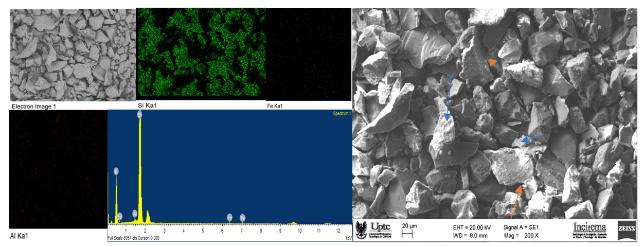Click the Si peak element marker
Screen dimensions: 644x246
tap(139, 114)
